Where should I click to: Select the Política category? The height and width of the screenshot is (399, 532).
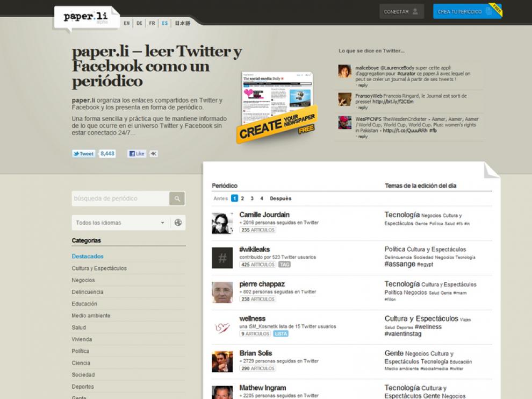pos(81,351)
